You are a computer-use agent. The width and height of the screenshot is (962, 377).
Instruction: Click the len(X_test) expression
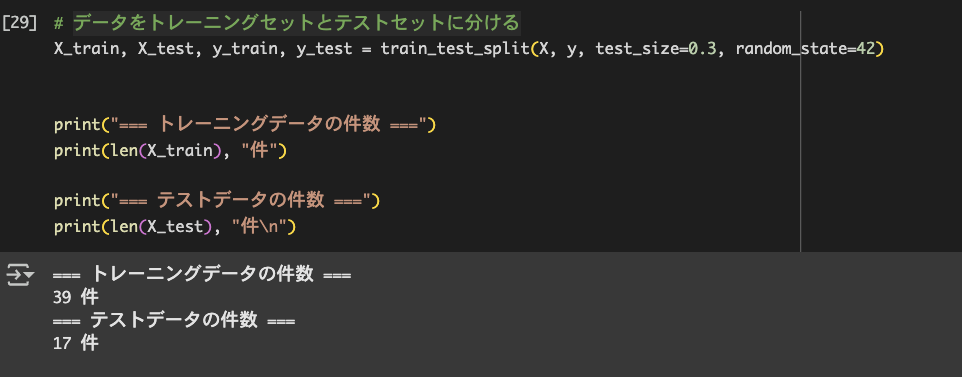tap(160, 227)
